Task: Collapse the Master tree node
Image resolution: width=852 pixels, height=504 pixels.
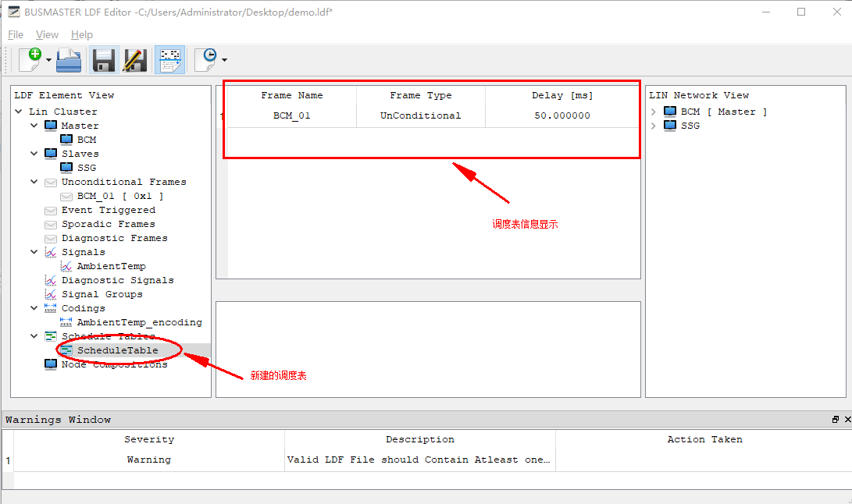Action: tap(34, 126)
